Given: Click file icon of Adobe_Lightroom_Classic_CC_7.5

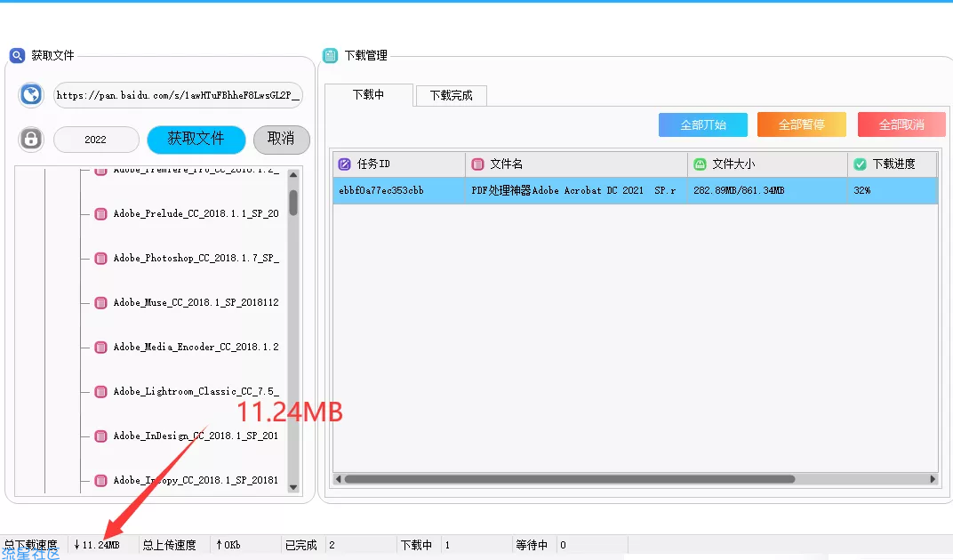Looking at the screenshot, I should coord(100,392).
